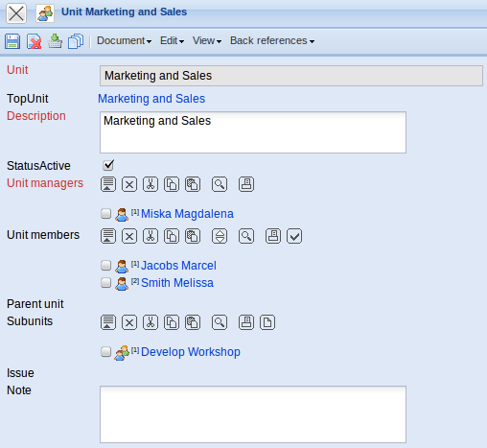Open the Edit menu
This screenshot has height=448, width=487.
172,40
